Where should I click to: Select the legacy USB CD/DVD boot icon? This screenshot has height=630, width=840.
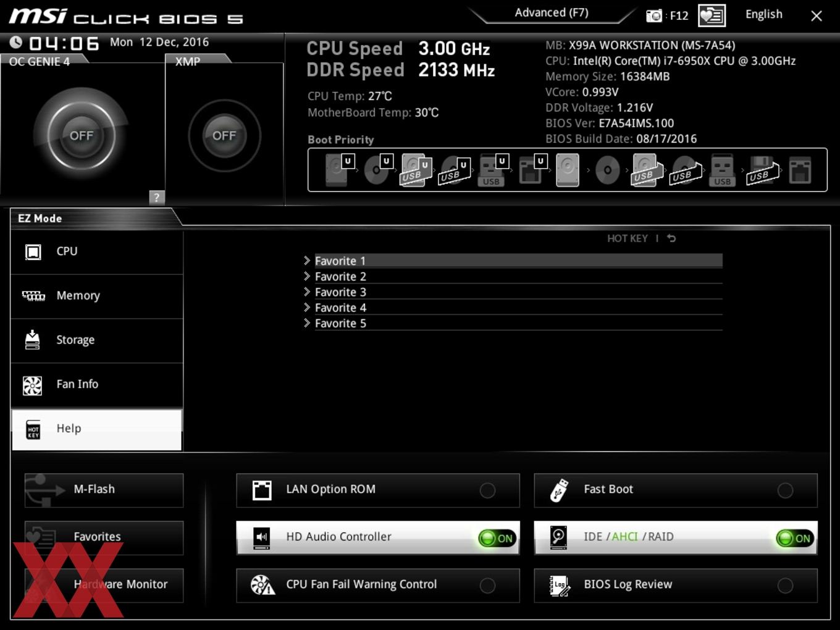point(686,170)
